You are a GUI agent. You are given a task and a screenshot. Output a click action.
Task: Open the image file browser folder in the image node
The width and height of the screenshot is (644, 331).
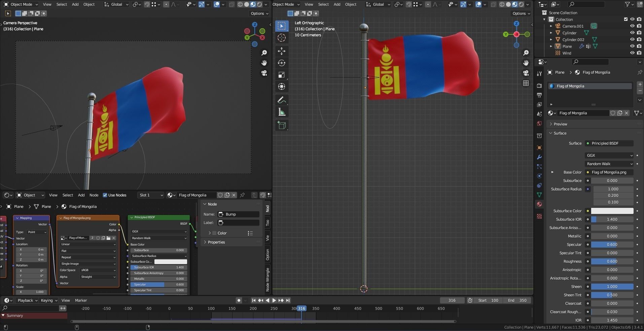point(108,238)
